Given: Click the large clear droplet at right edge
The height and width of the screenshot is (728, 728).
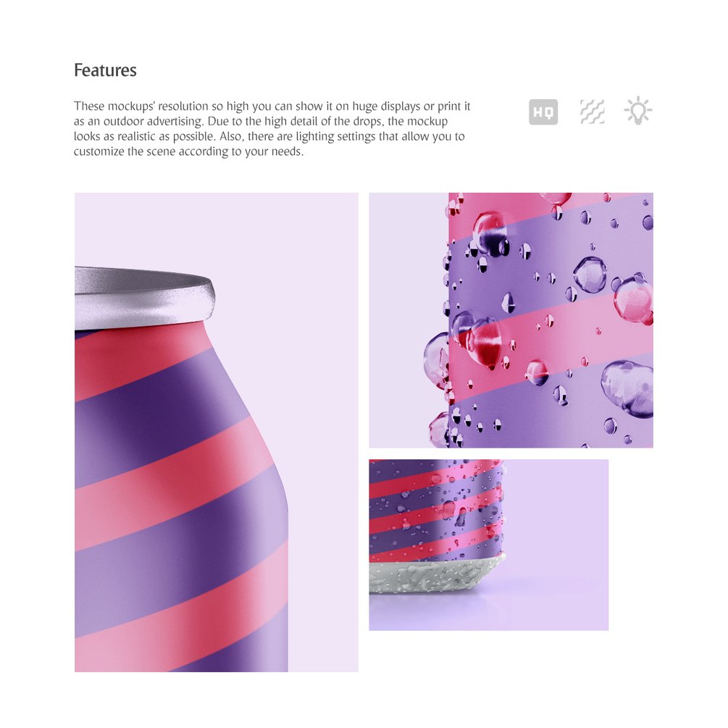Looking at the screenshot, I should tap(628, 388).
